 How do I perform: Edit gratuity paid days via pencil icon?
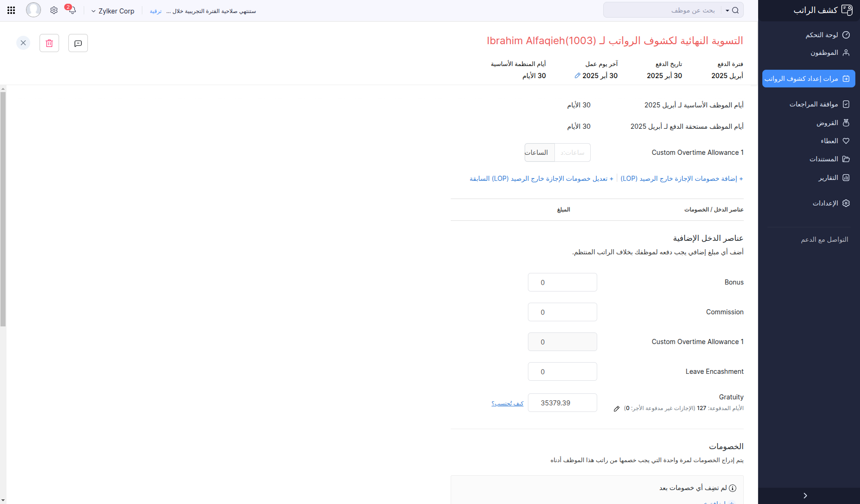[617, 408]
